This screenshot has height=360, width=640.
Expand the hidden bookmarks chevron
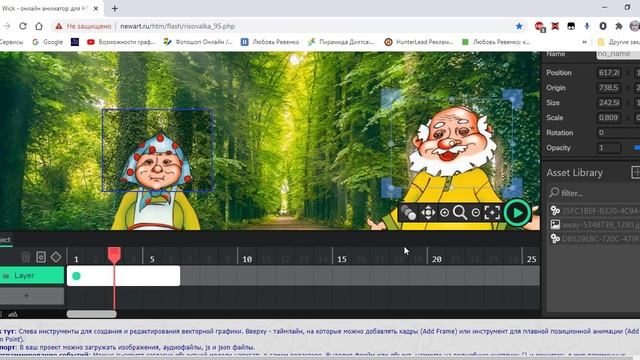pyautogui.click(x=584, y=42)
